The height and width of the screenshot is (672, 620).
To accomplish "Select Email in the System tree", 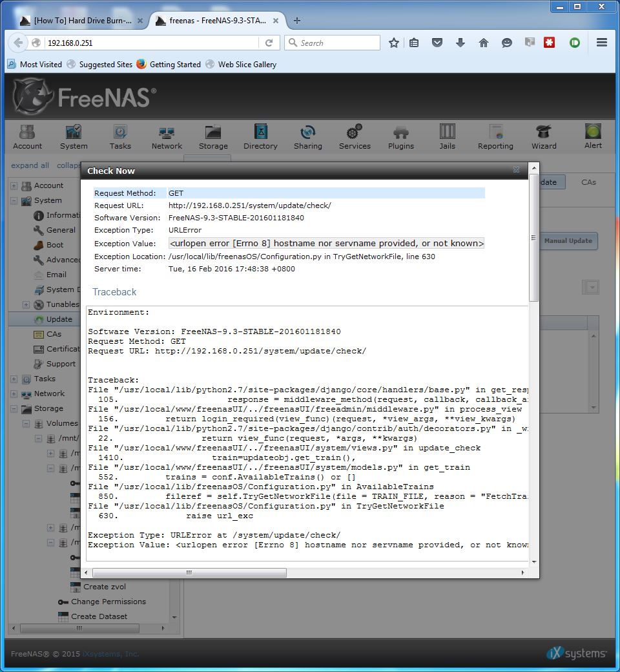I will (56, 275).
